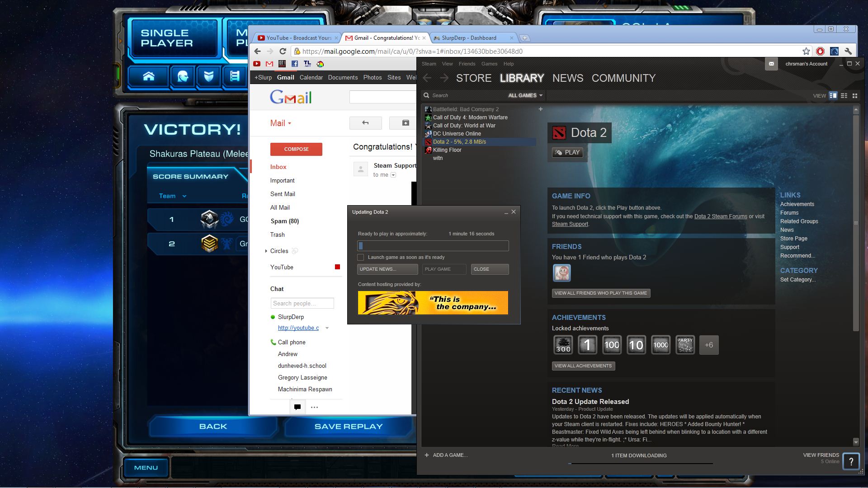Click Chrome's back arrow button

click(x=258, y=51)
